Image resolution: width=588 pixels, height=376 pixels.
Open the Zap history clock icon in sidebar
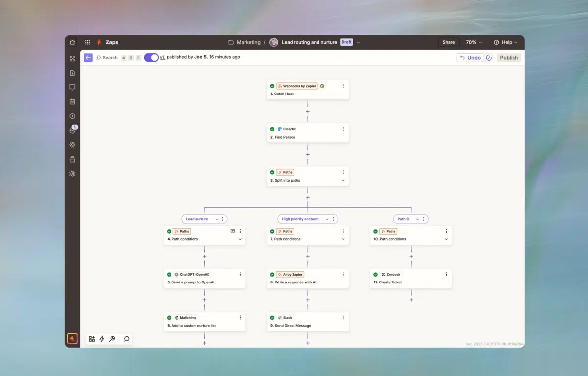(72, 116)
